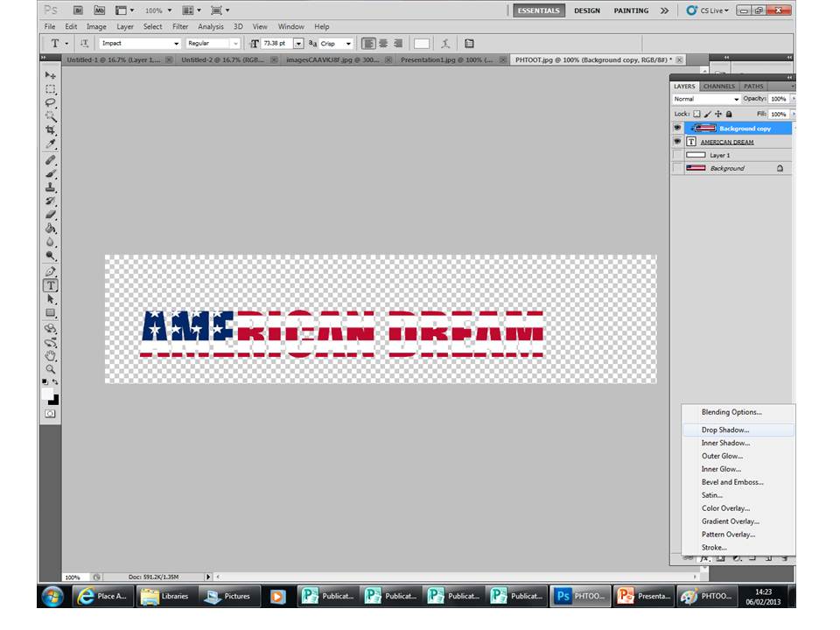Select the Zoom tool in toolbox

coord(51,369)
